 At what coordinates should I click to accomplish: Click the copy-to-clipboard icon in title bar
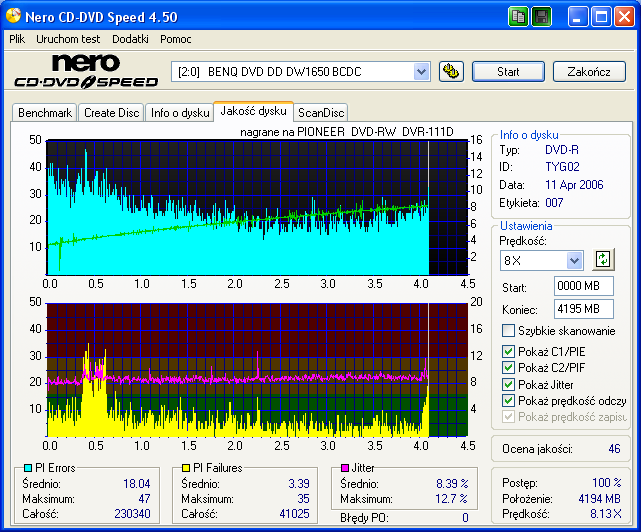point(519,17)
